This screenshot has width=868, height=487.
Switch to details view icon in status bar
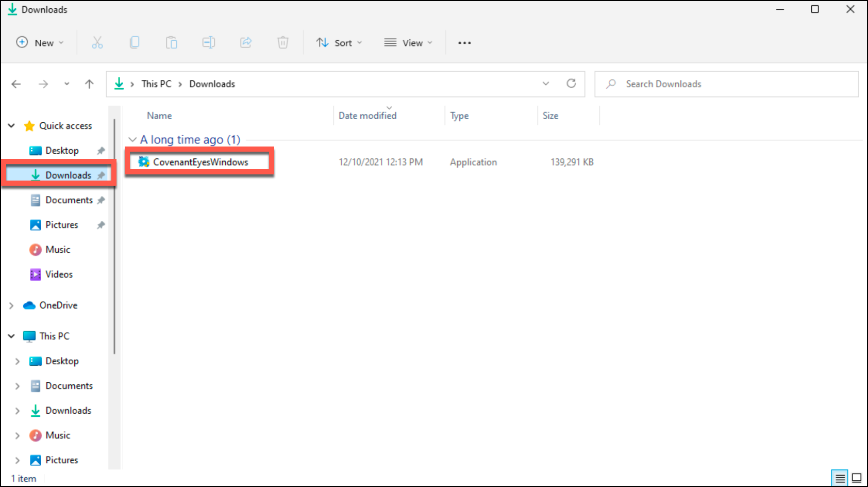coord(840,478)
